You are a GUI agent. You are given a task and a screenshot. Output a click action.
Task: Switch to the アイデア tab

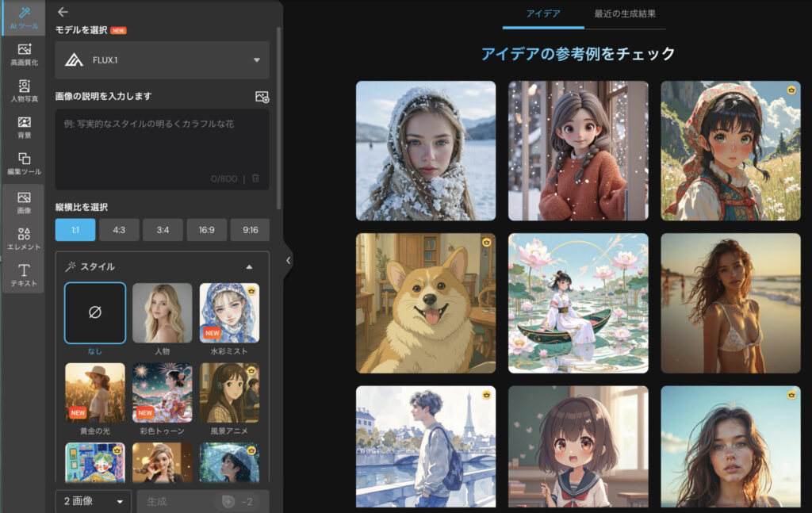[543, 14]
